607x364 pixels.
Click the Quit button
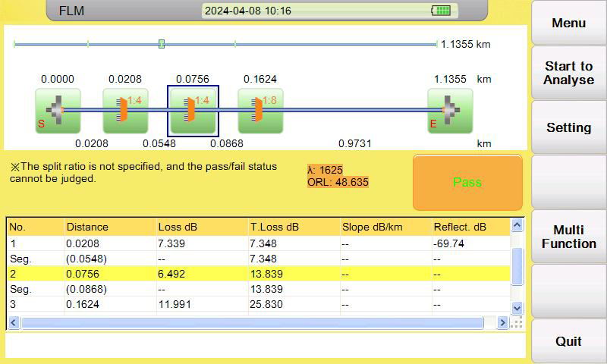click(x=568, y=341)
